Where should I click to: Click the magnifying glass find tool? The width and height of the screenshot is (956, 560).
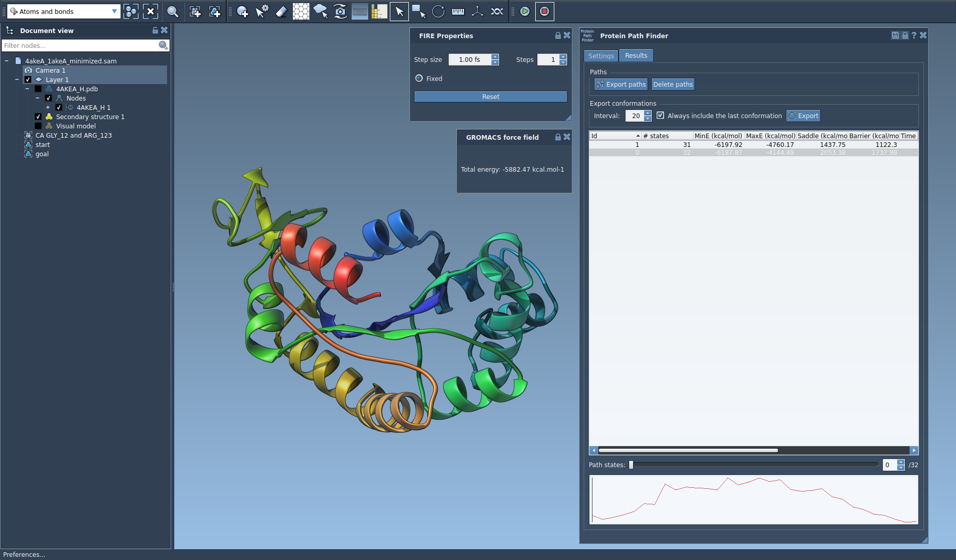(x=173, y=11)
